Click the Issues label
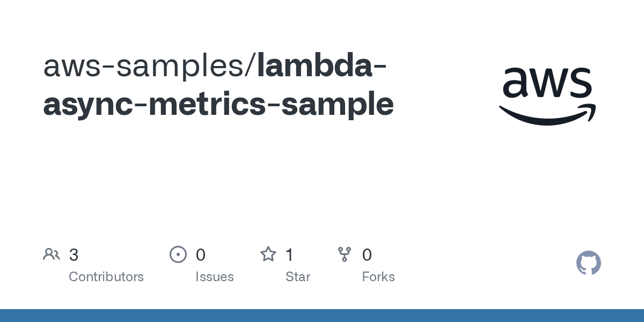This screenshot has height=322, width=644. pos(215,277)
